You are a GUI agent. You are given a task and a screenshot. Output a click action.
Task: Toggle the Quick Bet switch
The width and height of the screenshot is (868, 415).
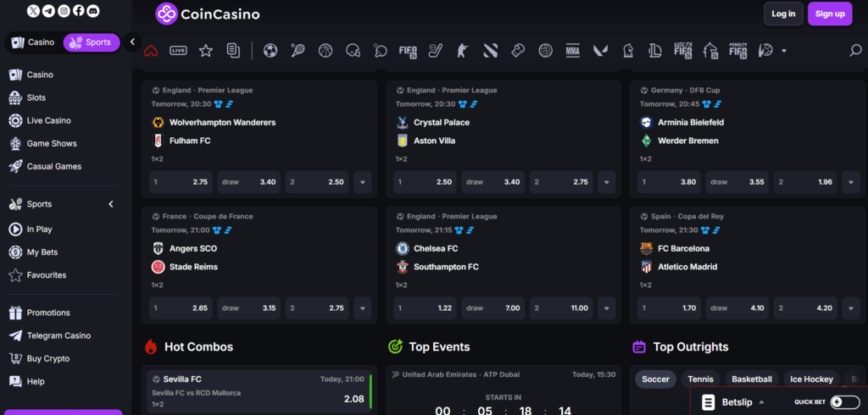coord(845,402)
